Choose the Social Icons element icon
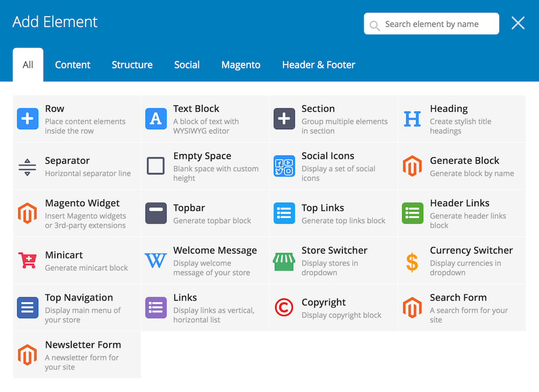This screenshot has height=392, width=539. tap(284, 166)
